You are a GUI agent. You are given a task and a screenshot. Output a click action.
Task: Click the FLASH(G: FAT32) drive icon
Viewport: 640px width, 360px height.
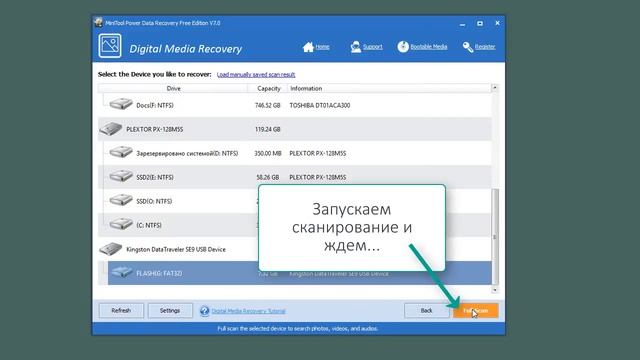(122, 272)
